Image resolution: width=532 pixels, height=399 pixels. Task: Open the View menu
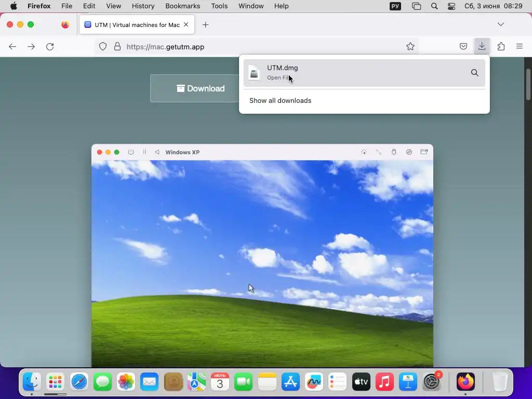tap(113, 6)
